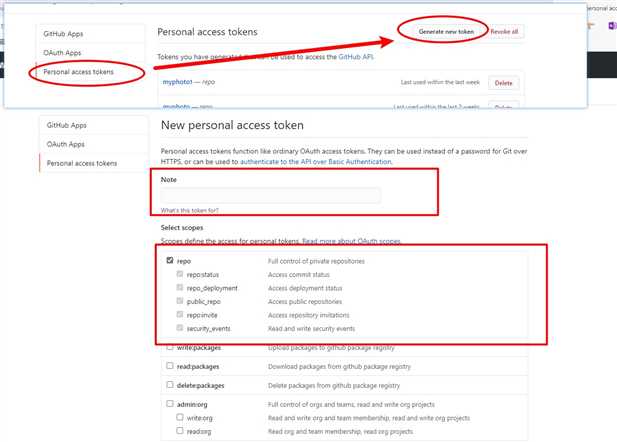Click the 'Access public repositories' description
This screenshot has height=442, width=617.
click(305, 301)
